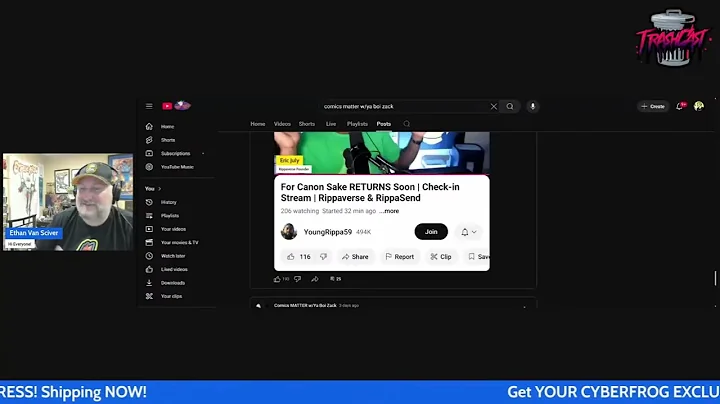This screenshot has height=404, width=720.
Task: Click the Clip button
Action: pos(441,257)
